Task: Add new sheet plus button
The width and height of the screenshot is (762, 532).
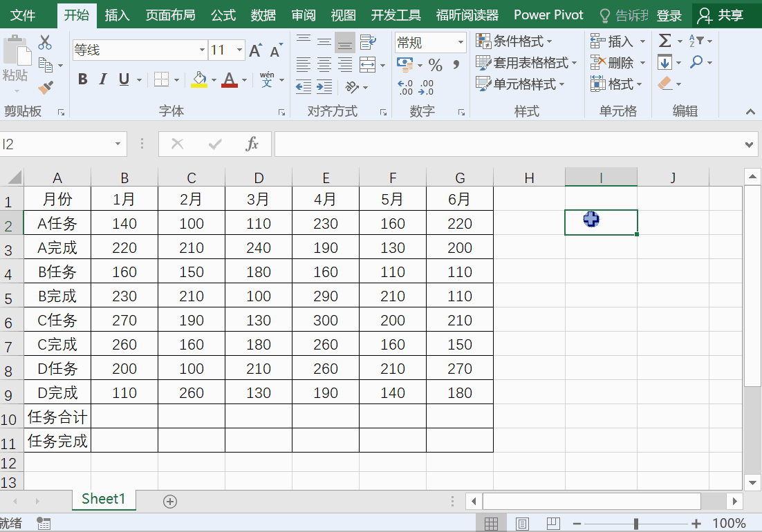Action: 169,502
